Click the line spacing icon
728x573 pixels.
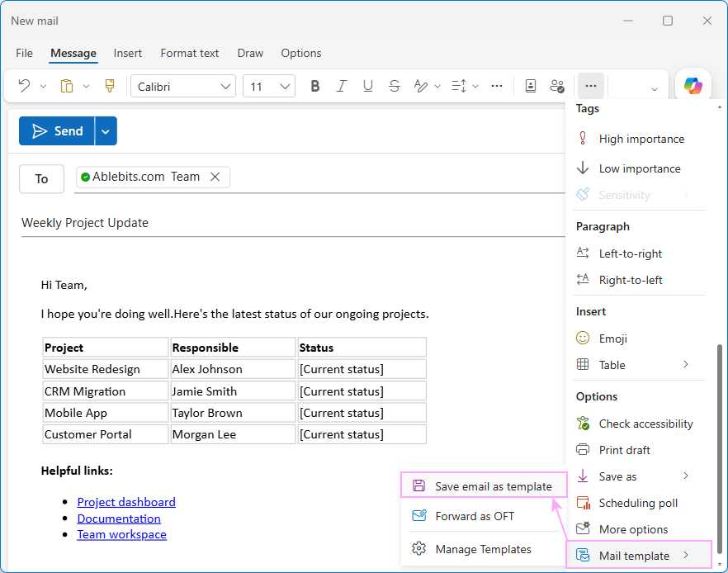[x=459, y=86]
